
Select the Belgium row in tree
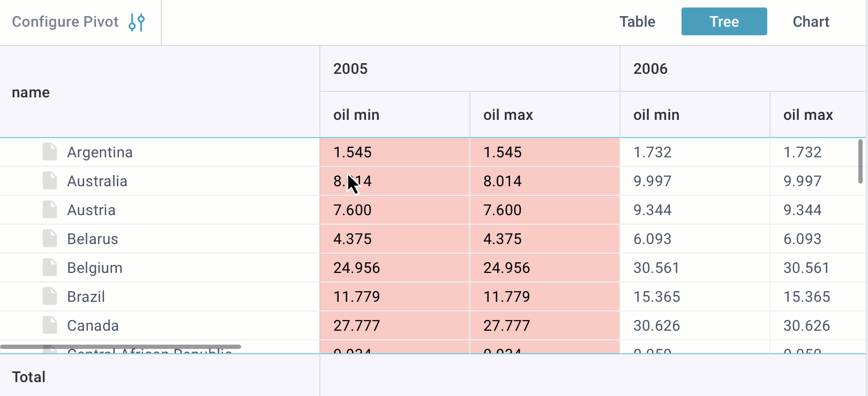95,268
